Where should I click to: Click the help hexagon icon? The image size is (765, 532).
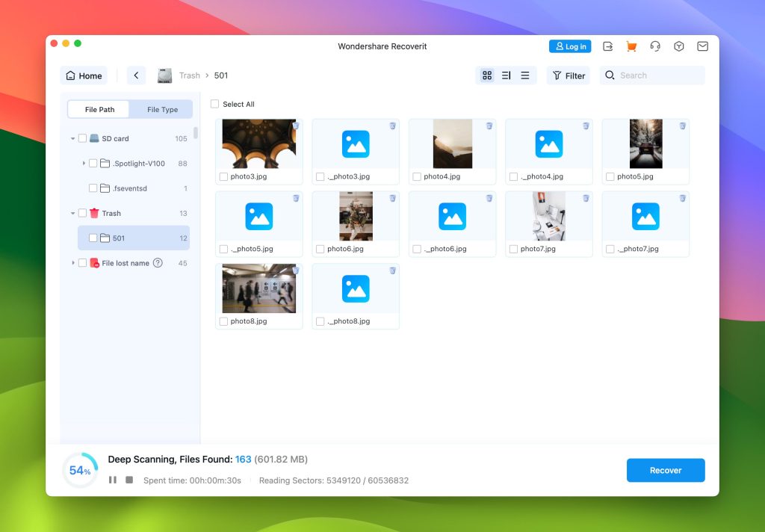[x=678, y=46]
